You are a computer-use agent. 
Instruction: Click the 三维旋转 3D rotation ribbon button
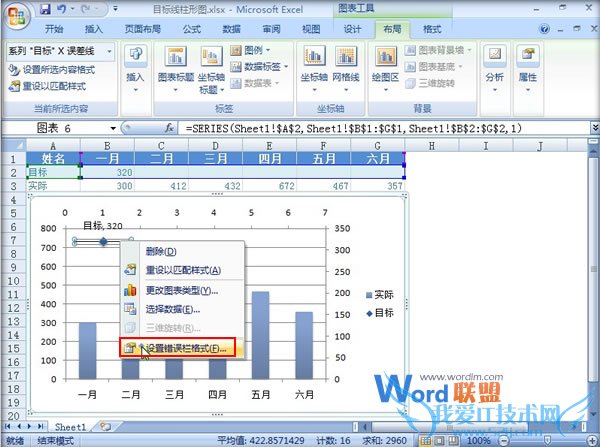pos(430,83)
